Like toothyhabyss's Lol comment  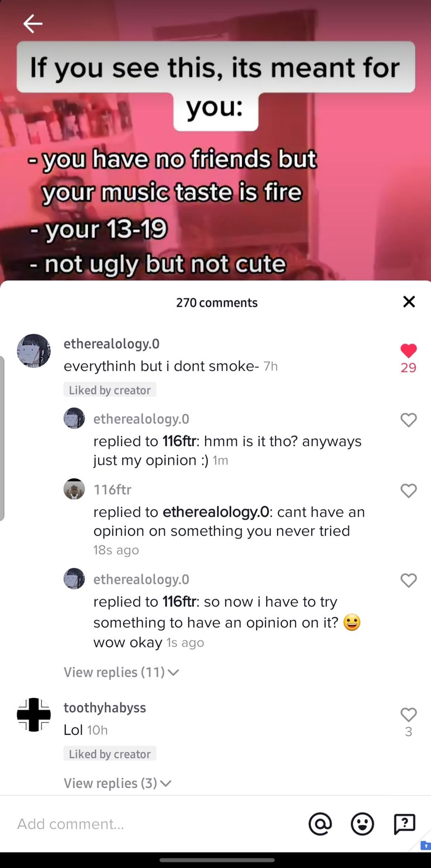tap(408, 714)
